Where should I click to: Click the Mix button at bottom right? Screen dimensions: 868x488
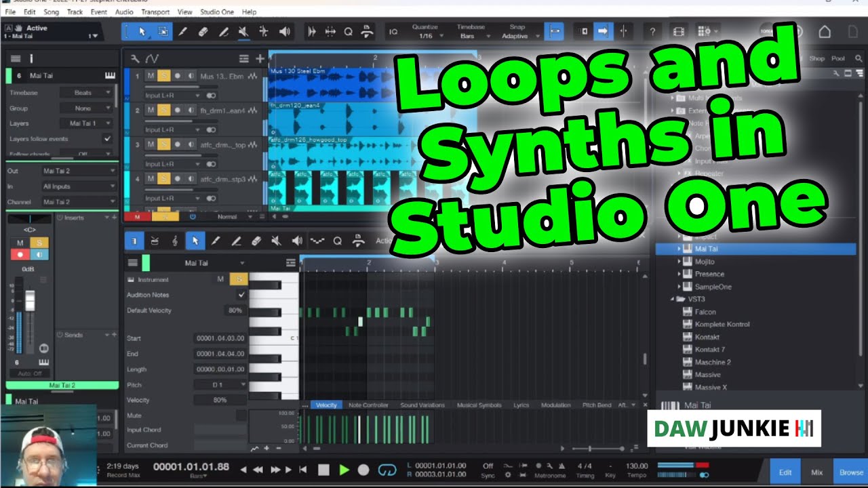(816, 472)
